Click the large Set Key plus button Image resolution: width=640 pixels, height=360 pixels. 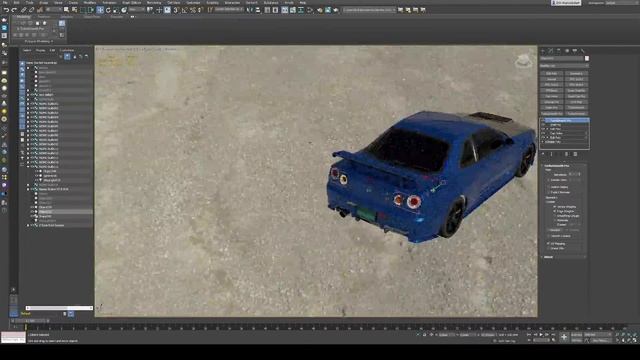point(564,337)
